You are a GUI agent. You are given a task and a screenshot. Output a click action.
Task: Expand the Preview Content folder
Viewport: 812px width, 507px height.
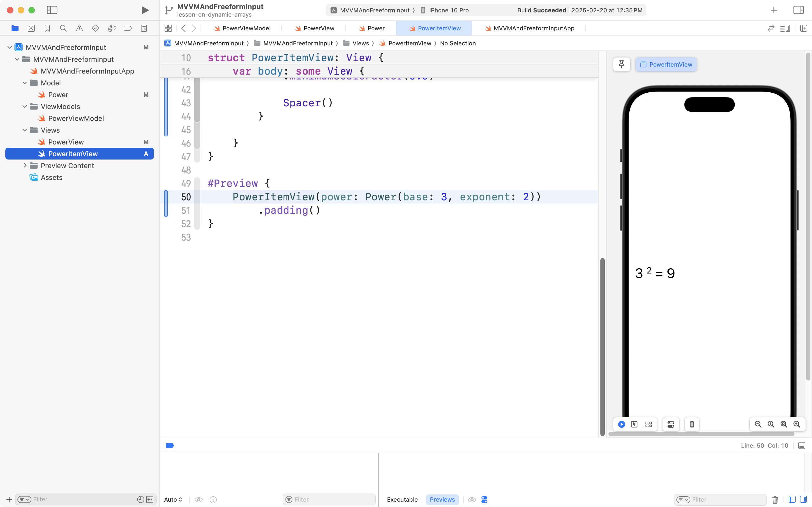click(25, 166)
